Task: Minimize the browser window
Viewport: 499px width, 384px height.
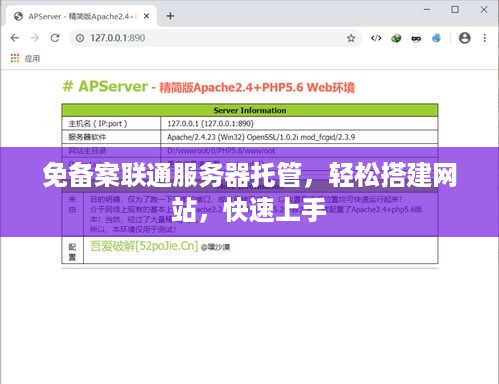Action: 427,10
